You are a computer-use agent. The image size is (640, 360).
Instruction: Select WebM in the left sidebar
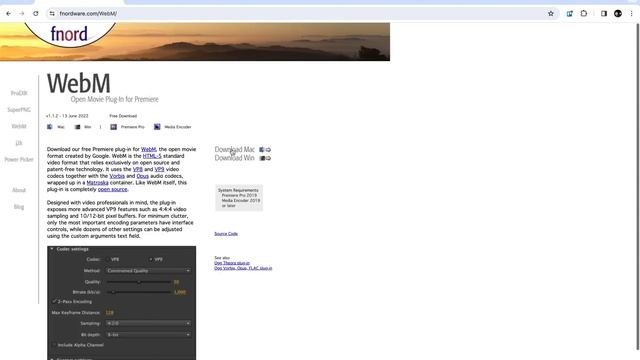19,126
